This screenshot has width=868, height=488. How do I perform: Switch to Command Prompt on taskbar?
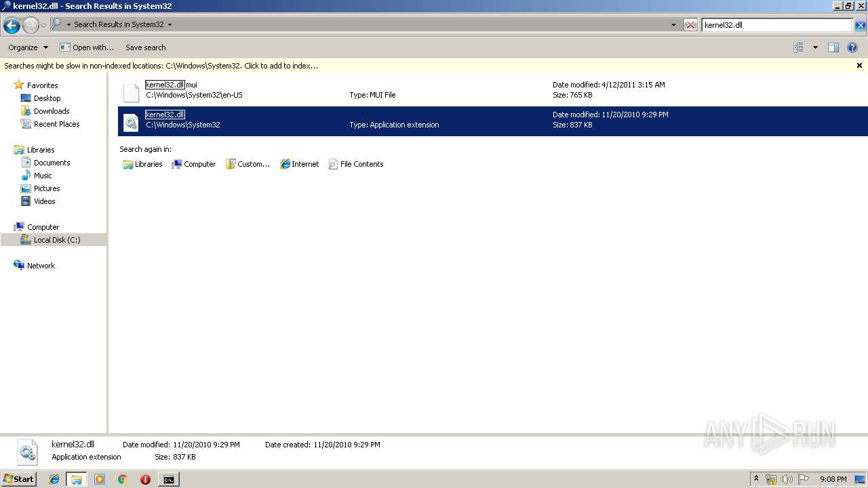pos(168,479)
